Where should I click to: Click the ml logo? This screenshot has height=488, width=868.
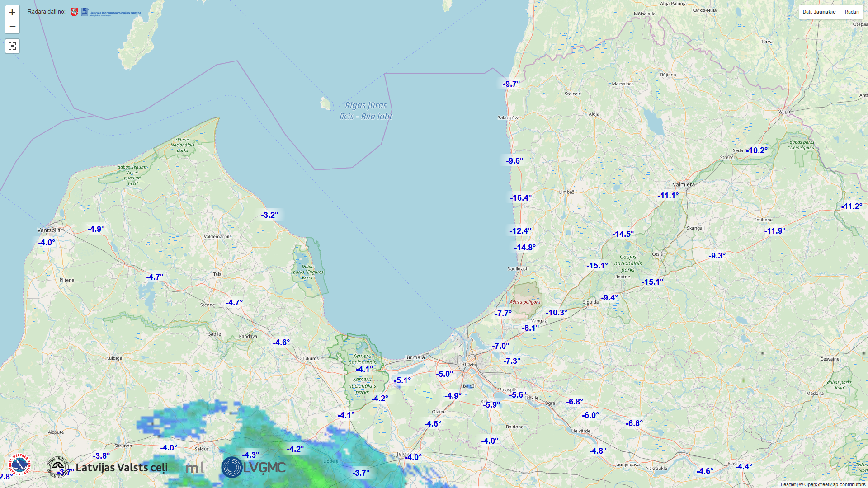coord(195,468)
